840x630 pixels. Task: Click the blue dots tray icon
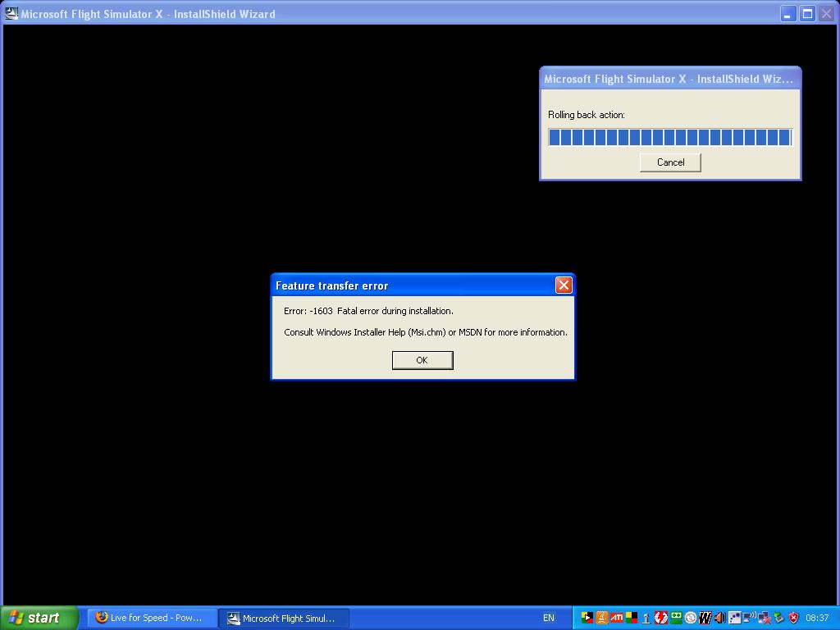[x=735, y=618]
